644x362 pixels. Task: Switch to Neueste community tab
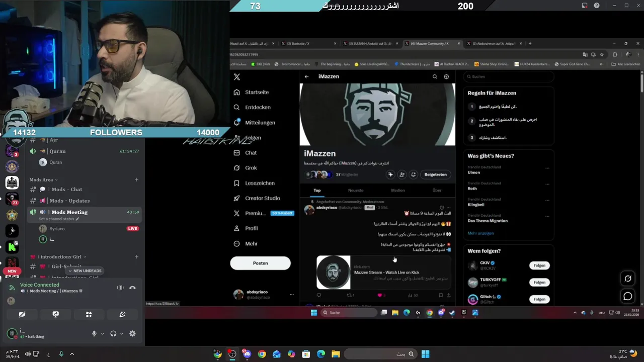(x=356, y=191)
